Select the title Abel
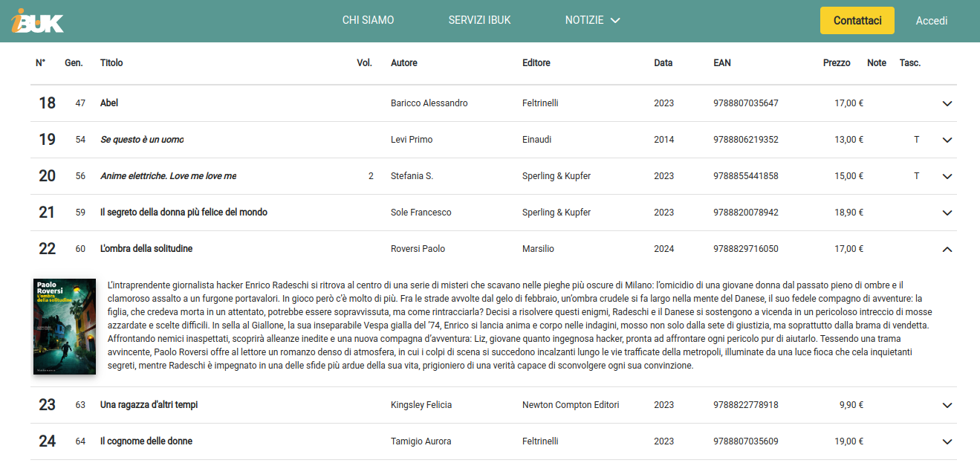Viewport: 980px width, 463px height. pos(109,103)
